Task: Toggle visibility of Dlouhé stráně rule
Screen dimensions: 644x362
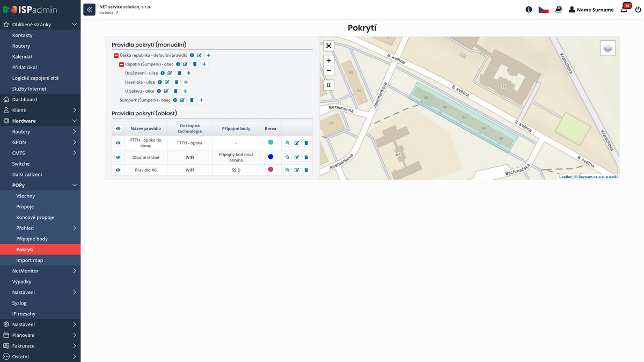Action: point(118,158)
